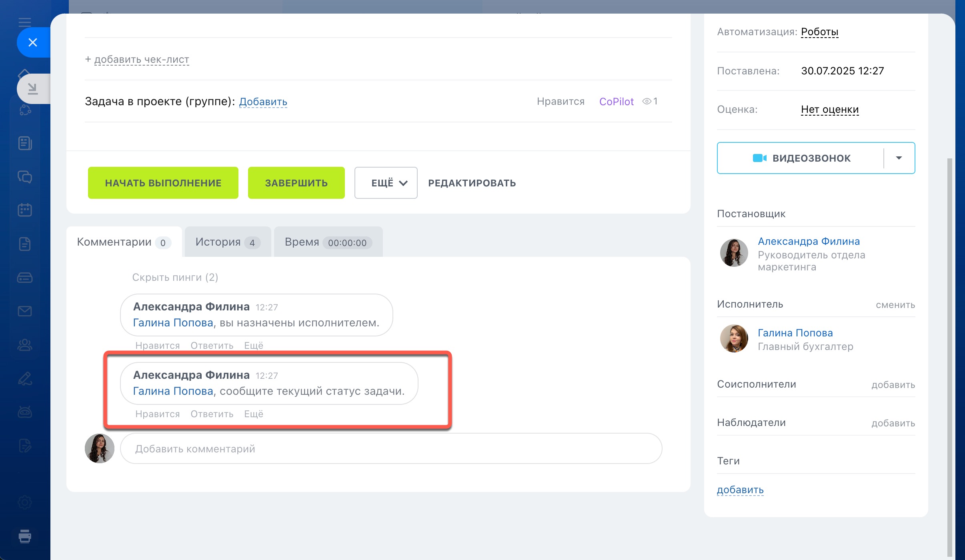Open the drive icon in the sidebar

click(x=25, y=278)
